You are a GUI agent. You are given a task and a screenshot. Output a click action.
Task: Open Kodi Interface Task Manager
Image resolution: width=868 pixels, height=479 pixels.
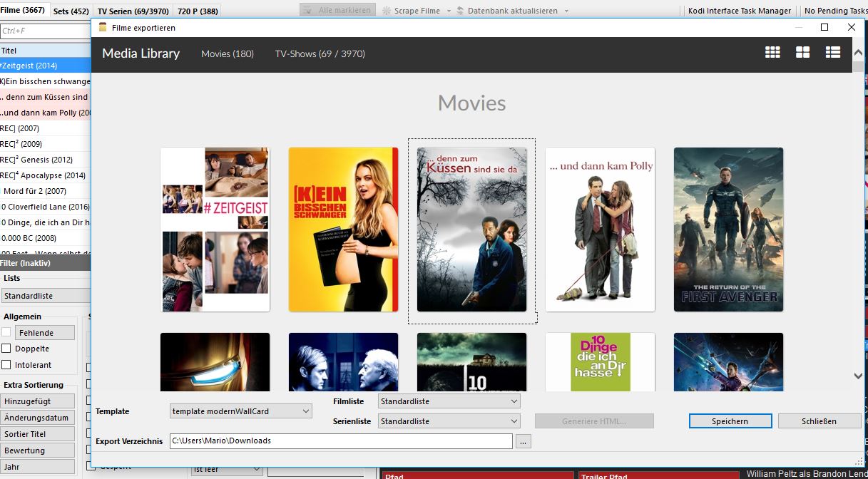tap(740, 11)
